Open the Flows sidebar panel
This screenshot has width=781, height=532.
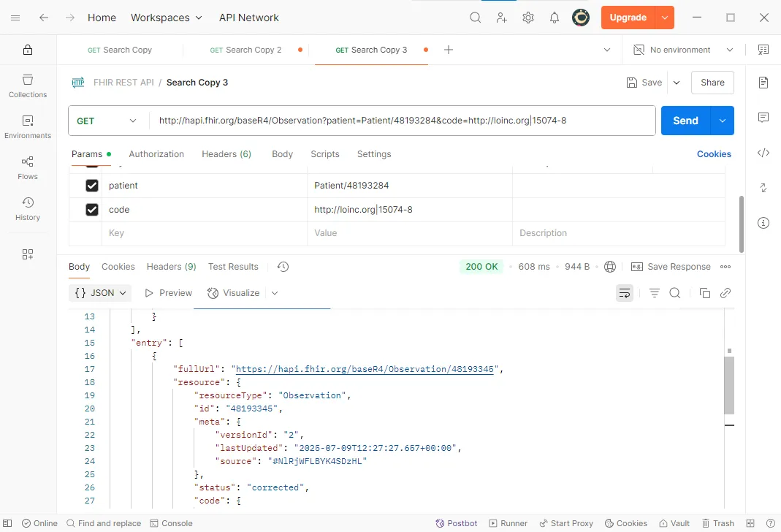pyautogui.click(x=28, y=168)
